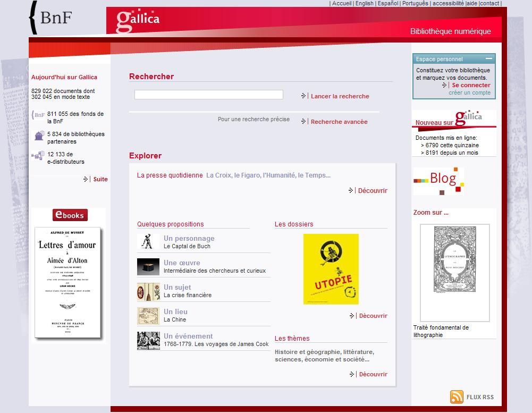Click La Croix, le Figaro newspapers text
532x413 pixels.
coord(268,175)
